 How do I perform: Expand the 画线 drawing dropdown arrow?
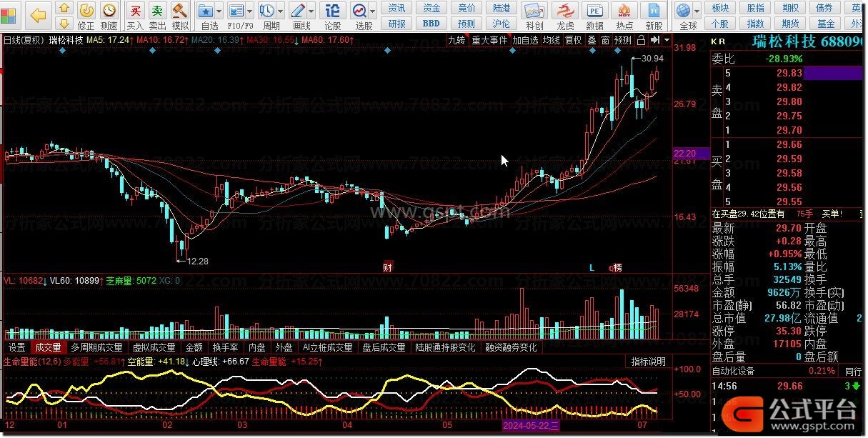point(312,11)
